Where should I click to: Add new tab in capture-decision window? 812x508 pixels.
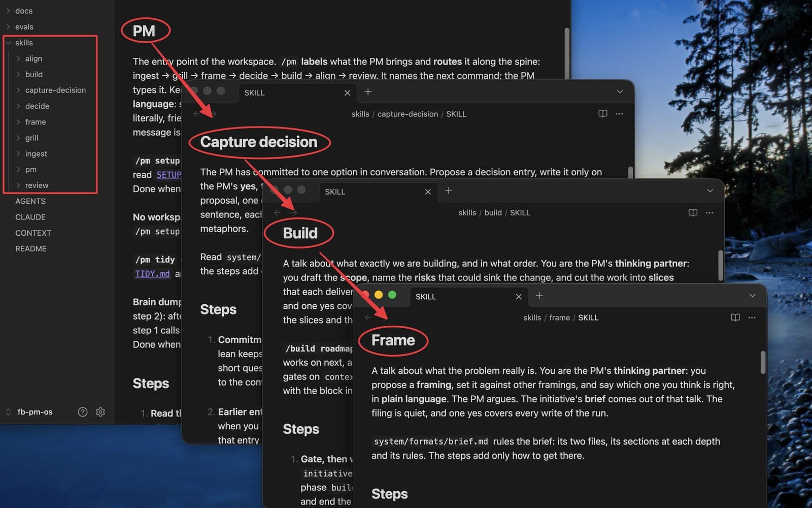[368, 92]
